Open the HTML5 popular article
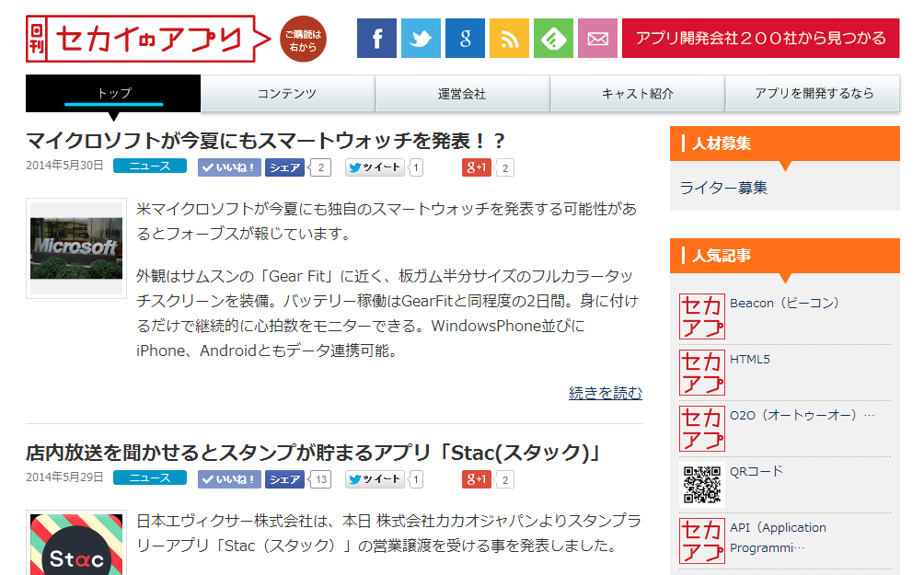 click(749, 359)
